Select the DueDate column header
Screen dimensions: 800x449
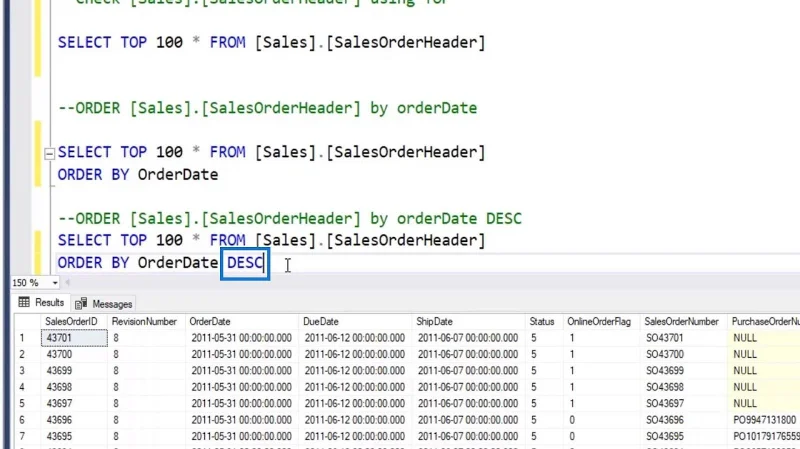click(x=355, y=321)
